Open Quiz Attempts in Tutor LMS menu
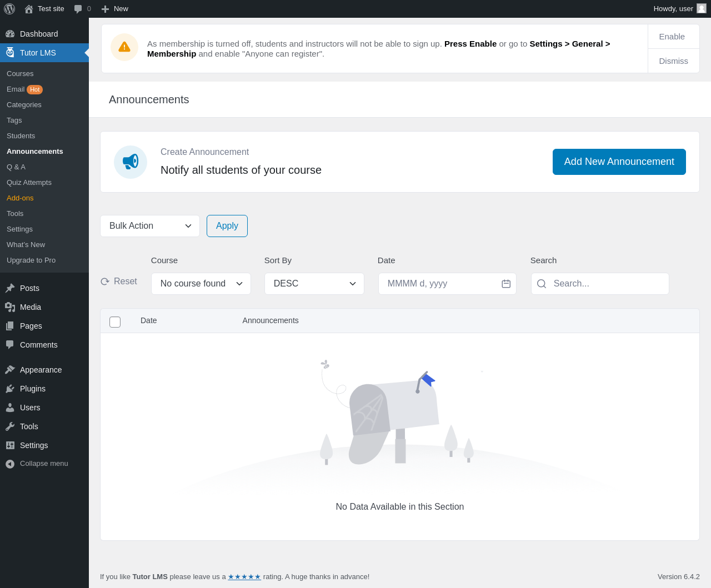The width and height of the screenshot is (711, 588). coord(29,183)
